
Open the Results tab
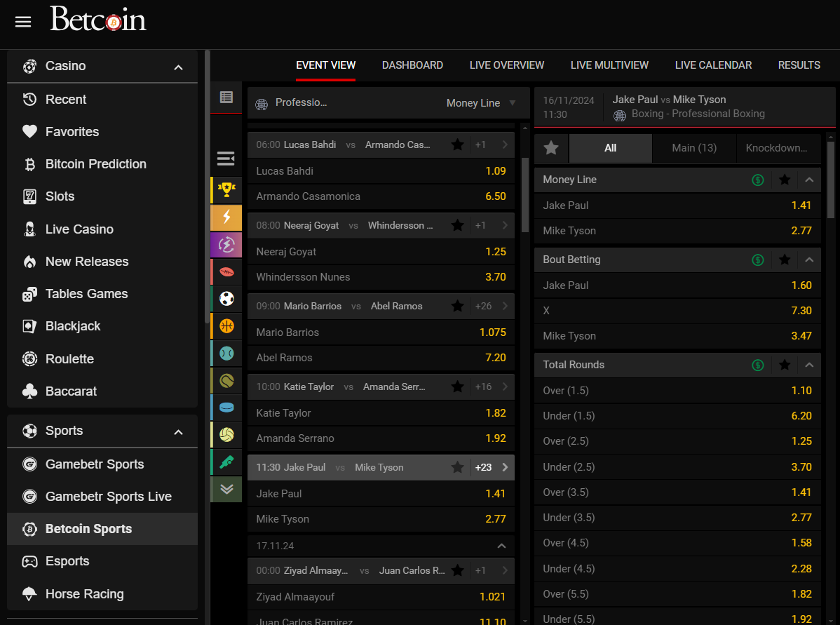coord(799,65)
